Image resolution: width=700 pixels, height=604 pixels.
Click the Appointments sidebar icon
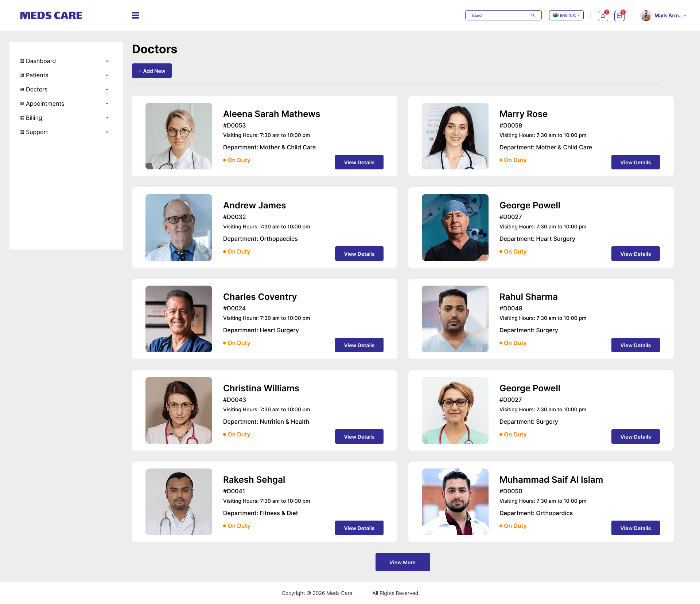coord(22,103)
